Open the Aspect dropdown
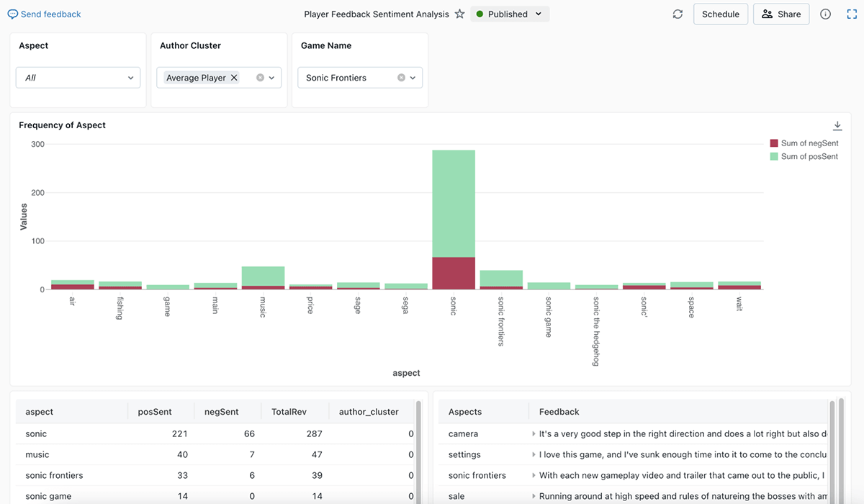Viewport: 864px width, 504px height. tap(78, 78)
